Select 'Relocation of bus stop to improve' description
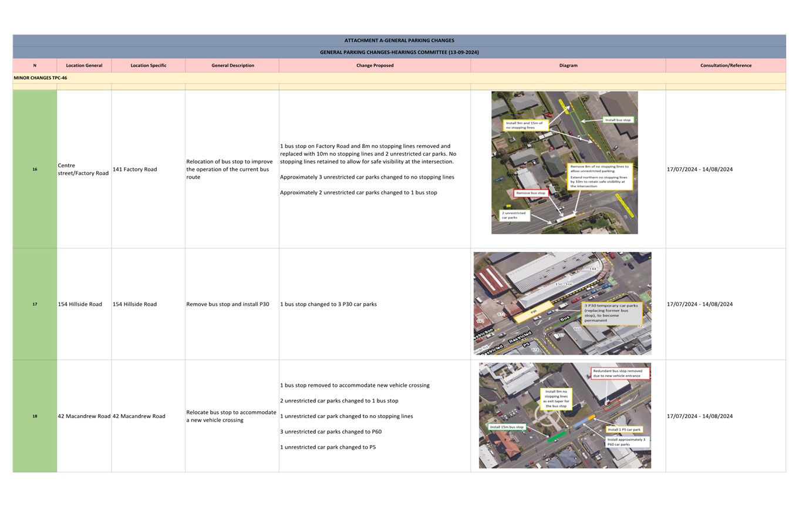Image resolution: width=799 pixels, height=532 pixels. pos(230,169)
